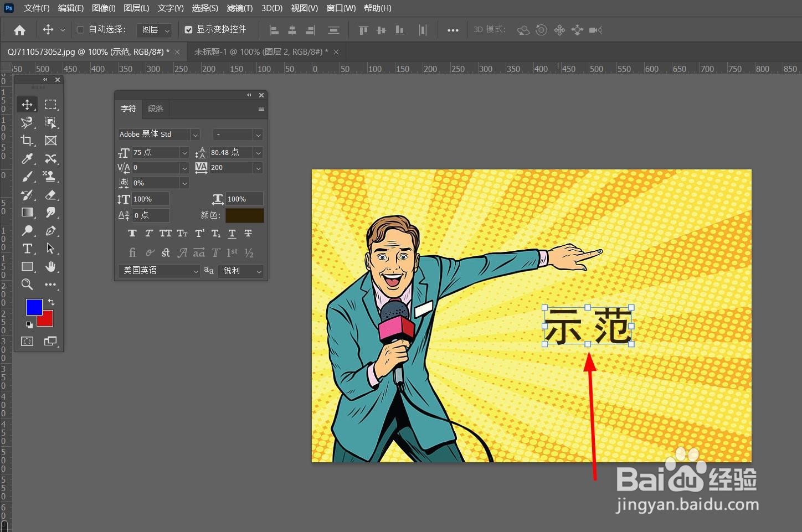The image size is (802, 532).
Task: Select the Clone Stamp tool
Action: pyautogui.click(x=50, y=177)
